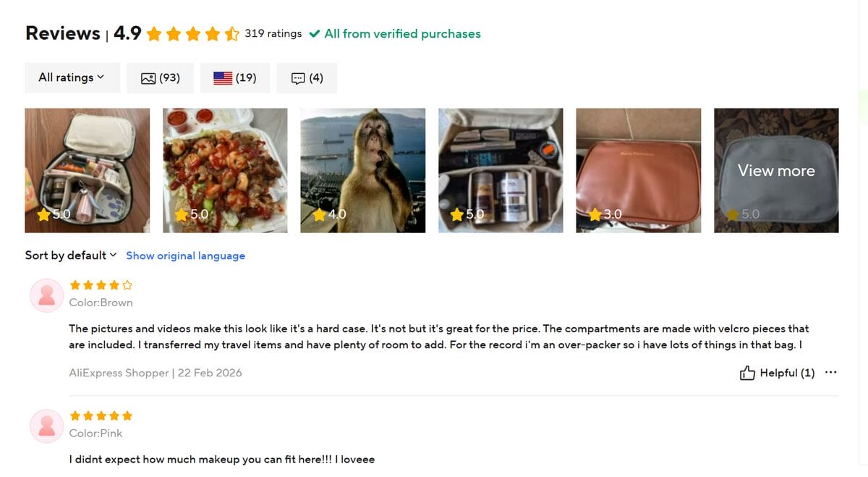Click the 3.0 star badge on the brown pouch photo

point(595,214)
